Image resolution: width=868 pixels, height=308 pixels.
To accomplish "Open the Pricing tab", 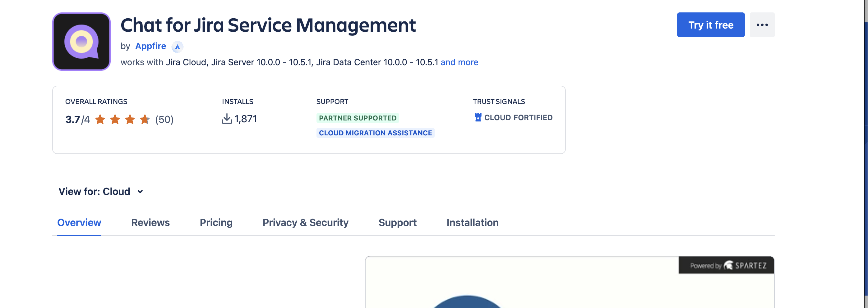I will click(x=216, y=223).
